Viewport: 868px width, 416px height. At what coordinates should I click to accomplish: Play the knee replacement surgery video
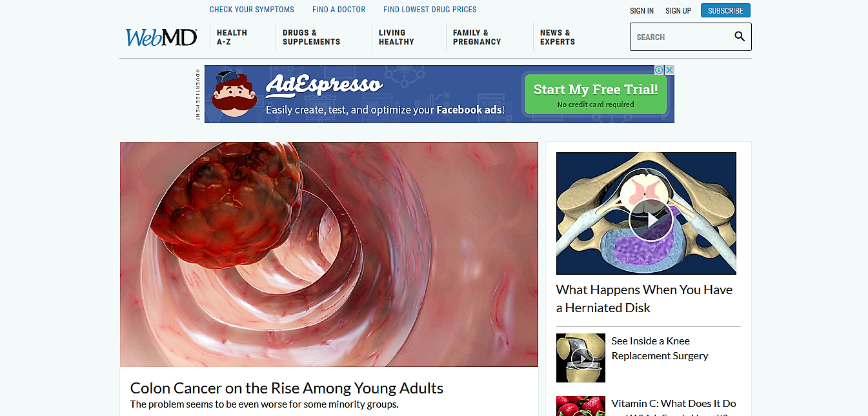581,359
